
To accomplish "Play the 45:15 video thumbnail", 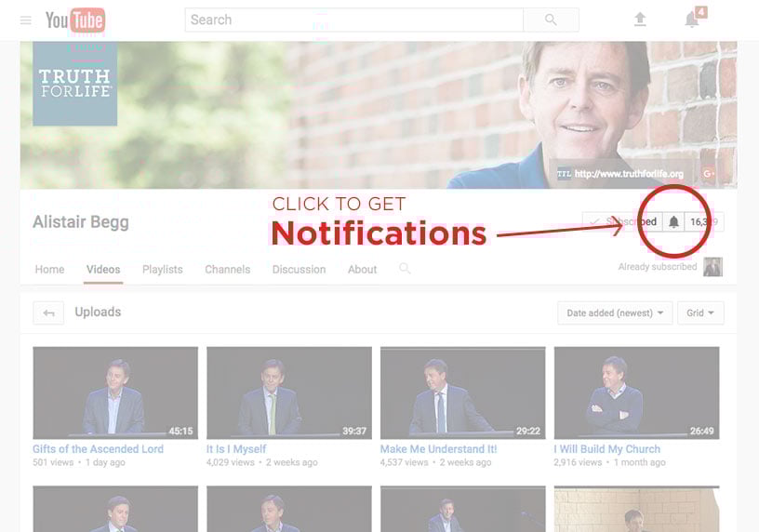I will (x=115, y=392).
